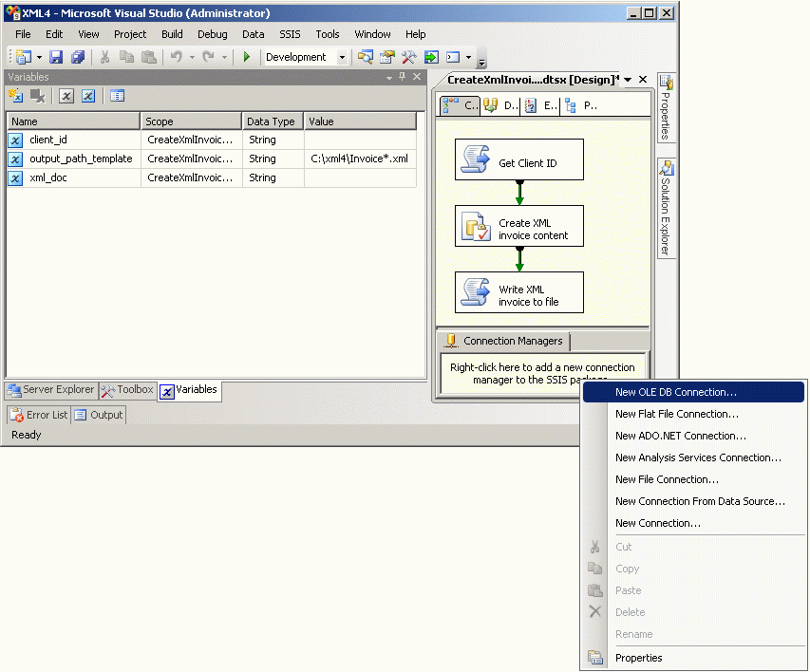
Task: Click the Choose Variable Columns icon
Action: tap(117, 96)
